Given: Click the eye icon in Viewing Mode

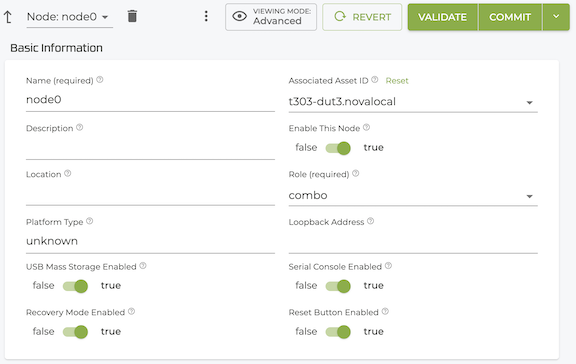Looking at the screenshot, I should click(240, 16).
